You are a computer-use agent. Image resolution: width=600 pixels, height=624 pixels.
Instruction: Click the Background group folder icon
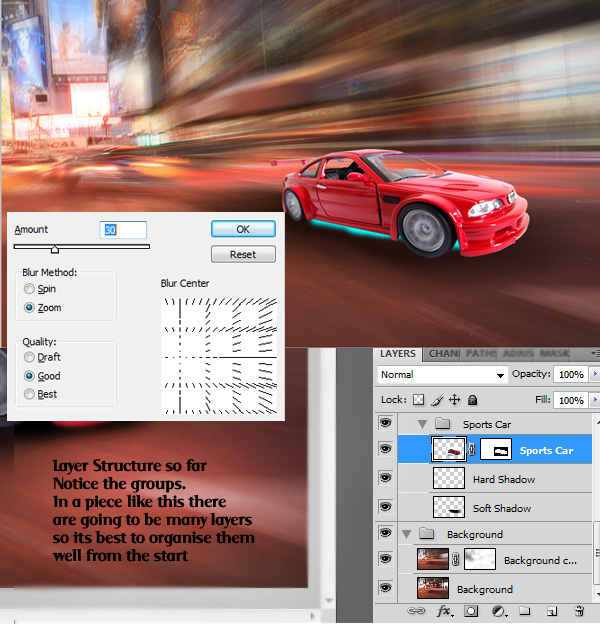click(427, 533)
